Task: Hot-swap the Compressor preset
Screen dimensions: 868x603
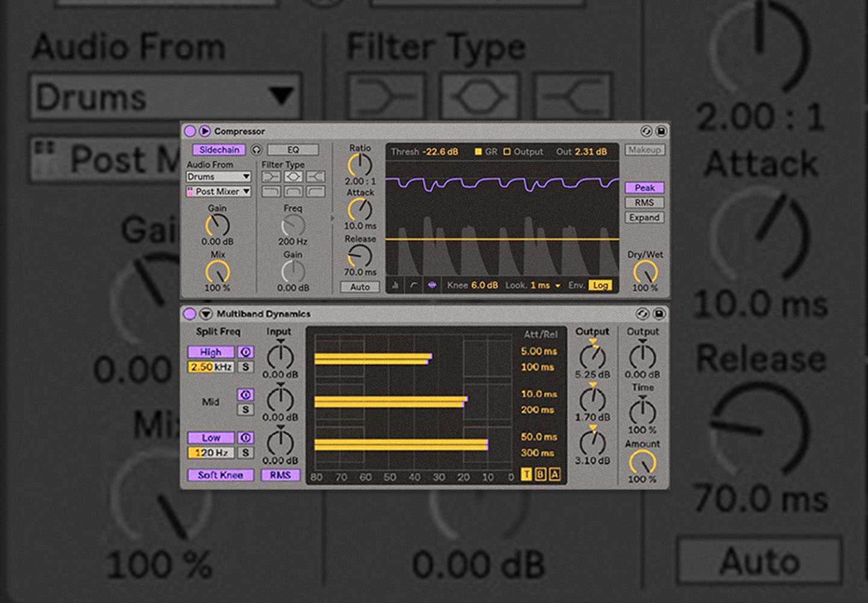Action: click(x=646, y=131)
